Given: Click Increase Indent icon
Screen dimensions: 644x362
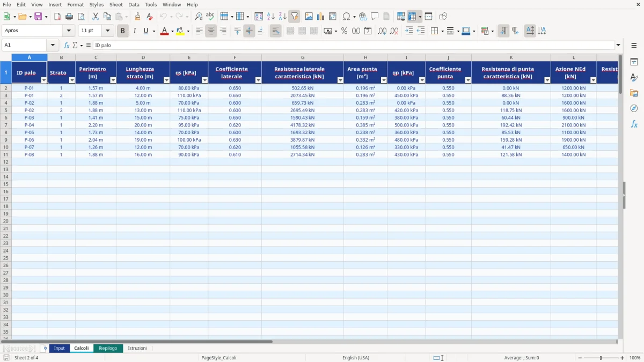Looking at the screenshot, I should pos(409,31).
